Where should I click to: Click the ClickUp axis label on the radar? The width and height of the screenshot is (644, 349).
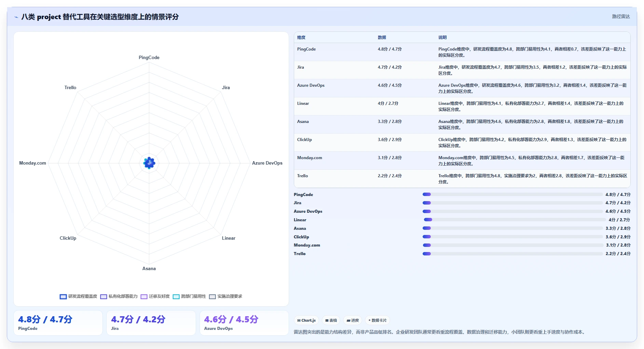[68, 238]
